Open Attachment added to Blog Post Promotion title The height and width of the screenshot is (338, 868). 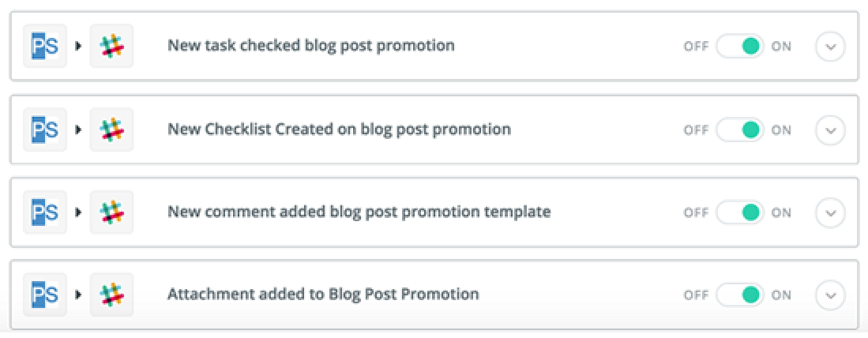click(x=323, y=295)
